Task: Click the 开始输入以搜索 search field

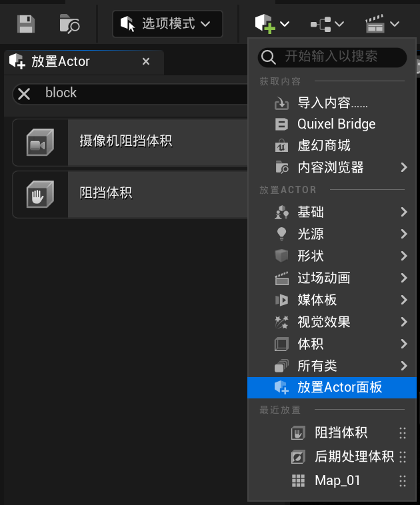Action: 332,57
